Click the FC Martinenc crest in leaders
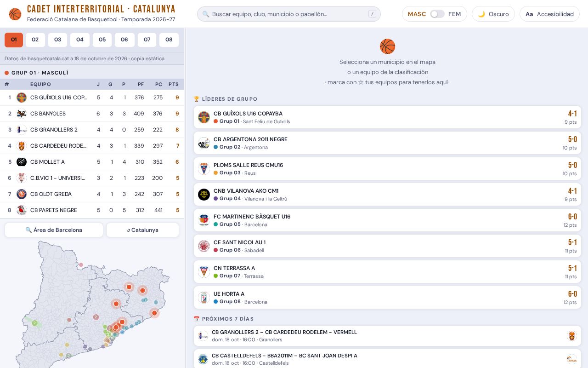The height and width of the screenshot is (368, 588). click(x=204, y=220)
